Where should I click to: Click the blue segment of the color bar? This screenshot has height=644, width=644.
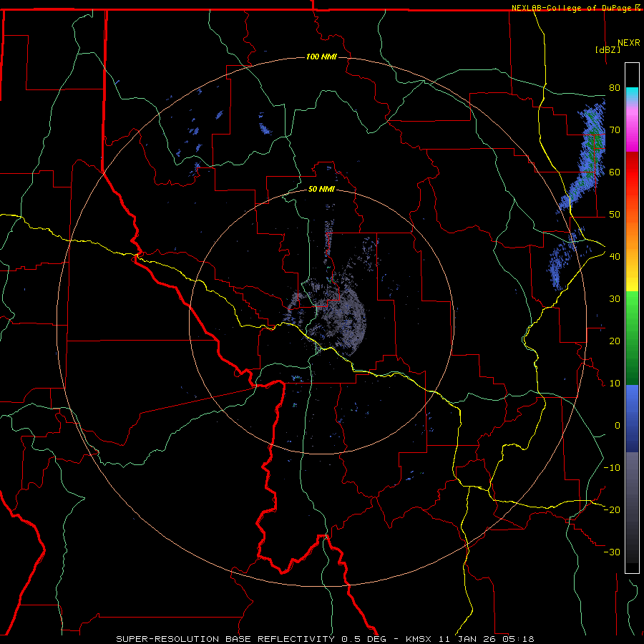pyautogui.click(x=632, y=419)
